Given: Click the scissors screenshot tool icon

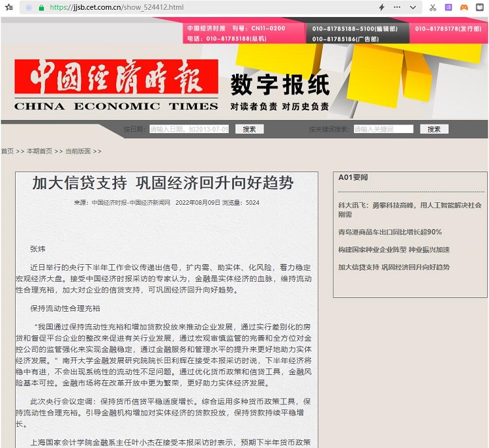Looking at the screenshot, I should [432, 8].
